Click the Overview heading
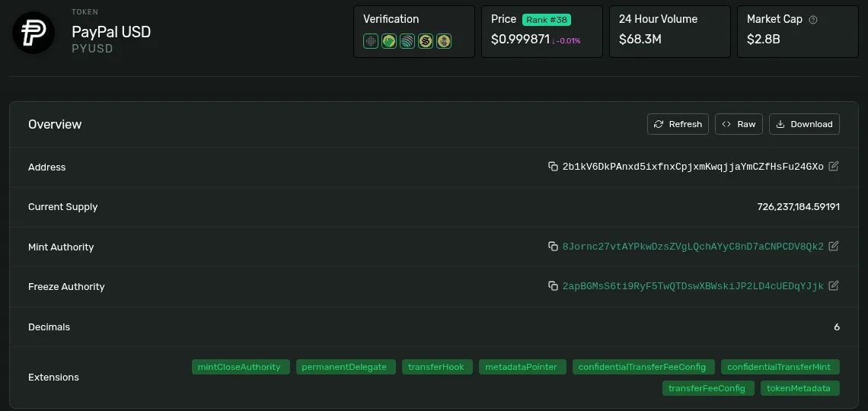The height and width of the screenshot is (411, 868). 55,124
